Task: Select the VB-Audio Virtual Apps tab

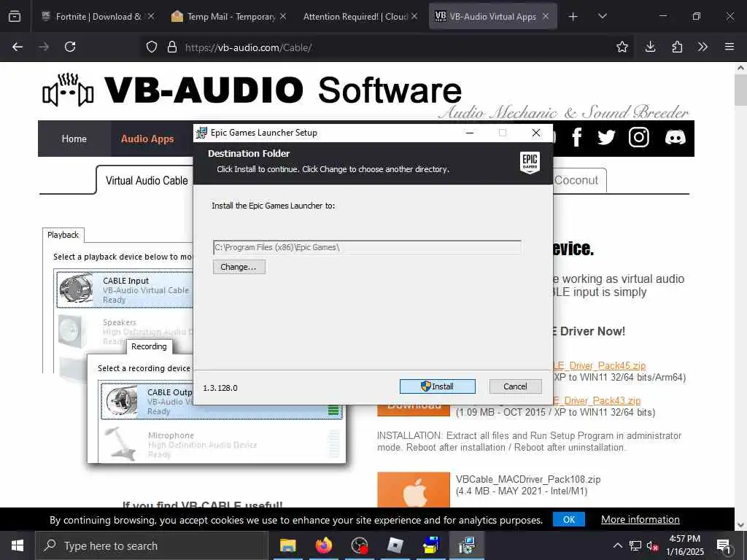Action: pyautogui.click(x=492, y=16)
